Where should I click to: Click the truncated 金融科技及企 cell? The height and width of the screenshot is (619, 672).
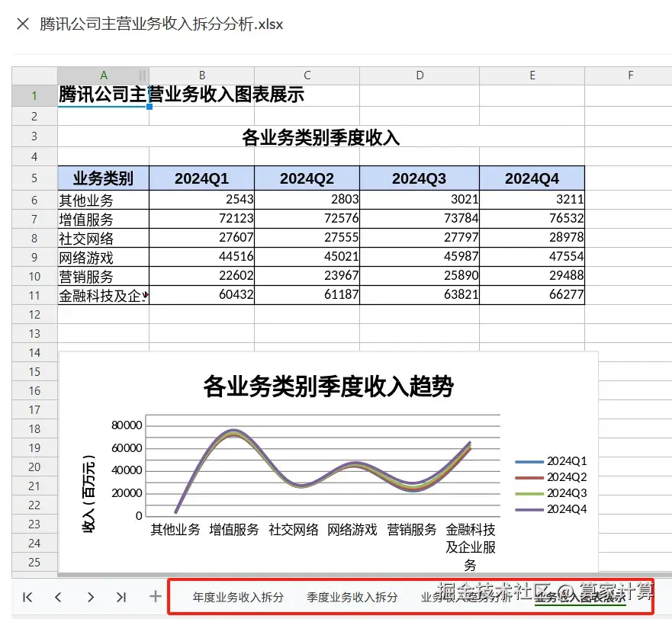103,295
